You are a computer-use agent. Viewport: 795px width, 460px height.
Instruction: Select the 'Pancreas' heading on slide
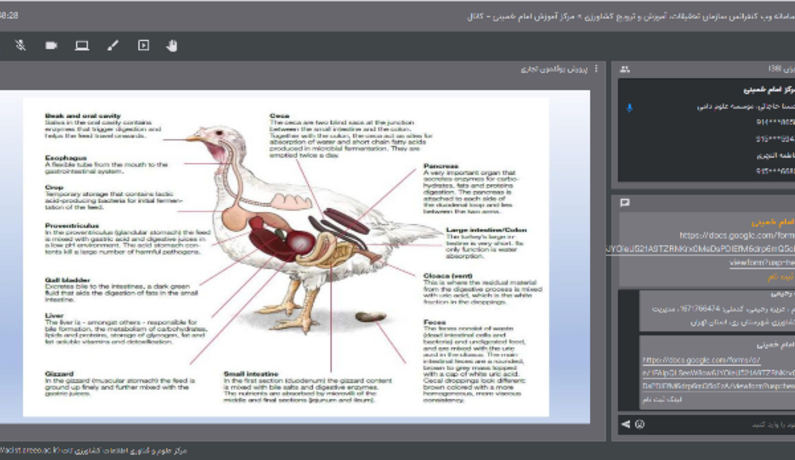coord(441,166)
